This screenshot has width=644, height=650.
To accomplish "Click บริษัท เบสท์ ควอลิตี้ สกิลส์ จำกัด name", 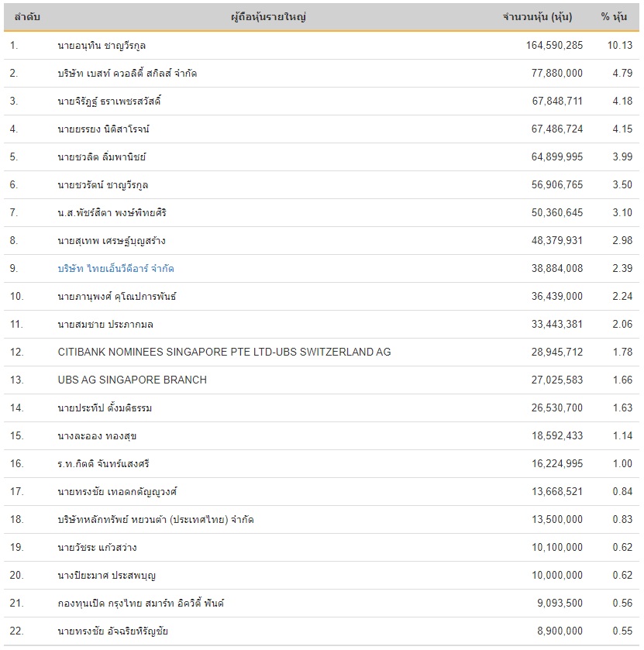I will (133, 73).
